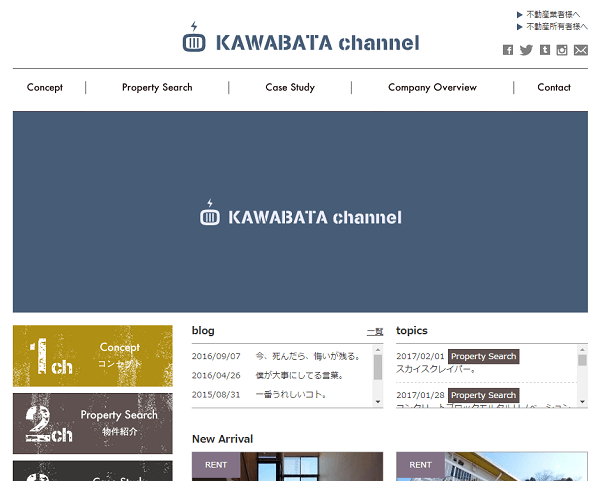Viewport: 600px width, 481px height.
Task: Open the blog 一覧 list link
Action: coord(375,332)
